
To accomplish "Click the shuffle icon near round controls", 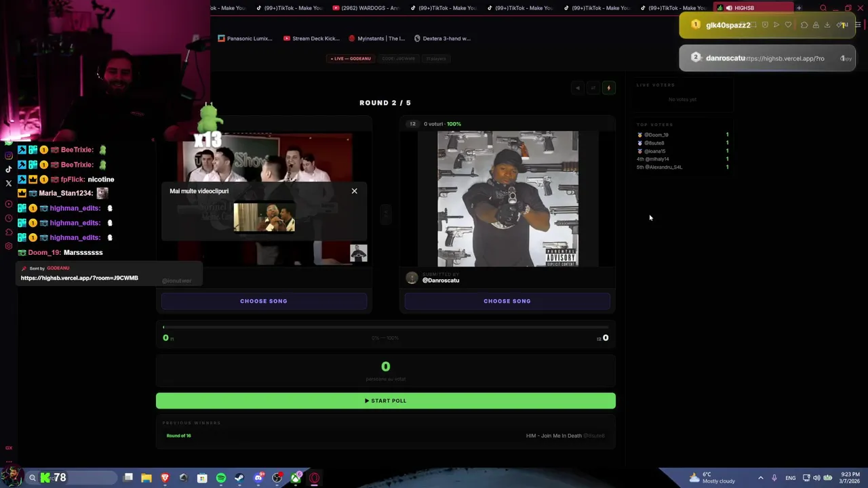I will point(593,87).
